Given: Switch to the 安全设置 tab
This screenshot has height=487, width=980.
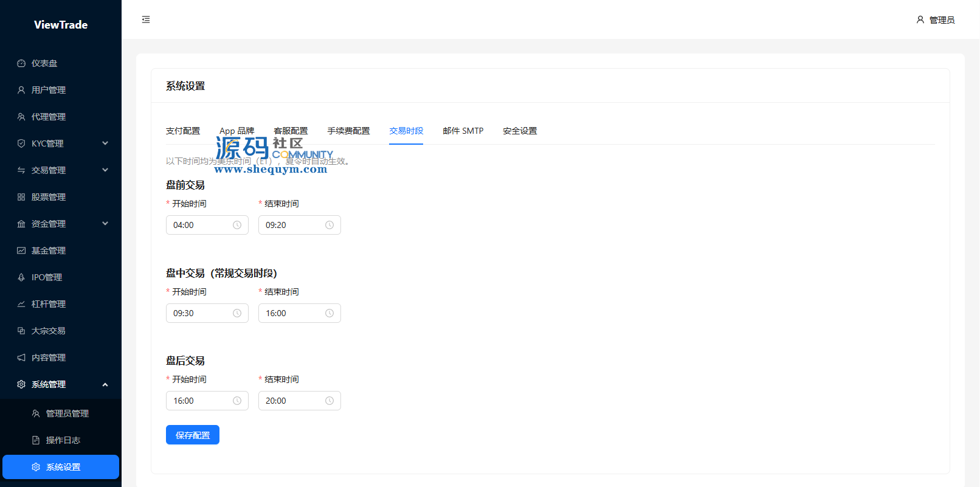Looking at the screenshot, I should click(520, 131).
